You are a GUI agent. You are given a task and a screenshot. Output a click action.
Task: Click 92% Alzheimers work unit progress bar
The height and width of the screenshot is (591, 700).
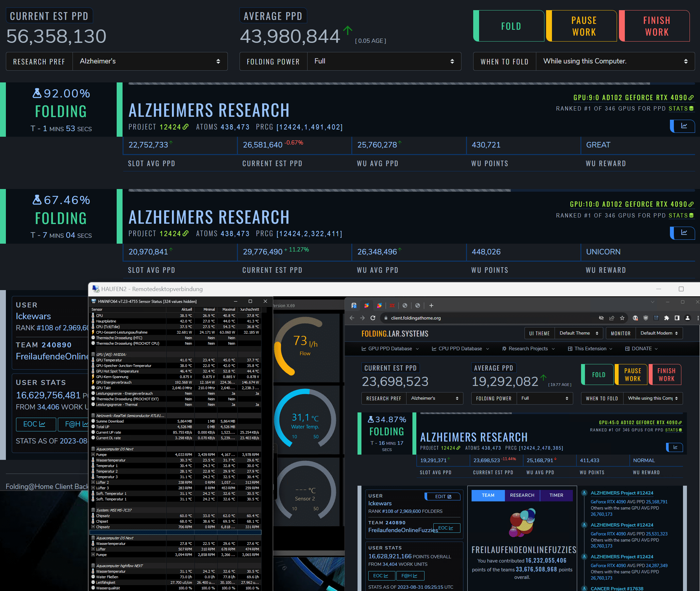[388, 83]
